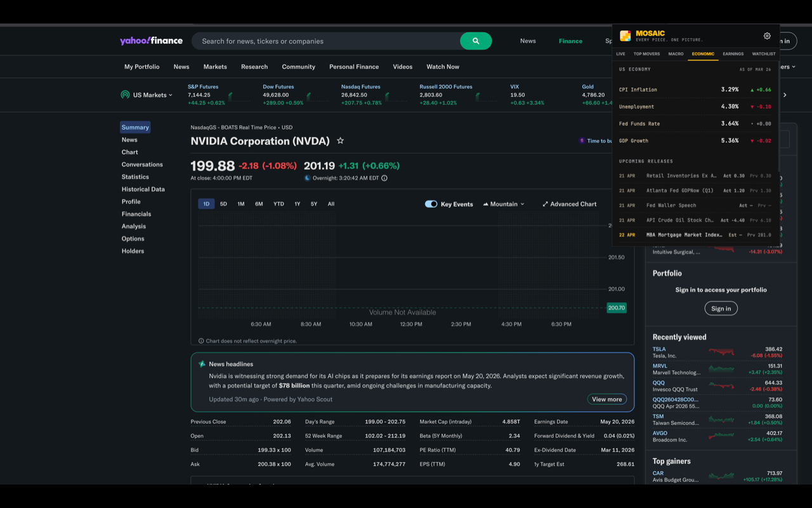Click the chart overnight price notice info icon
Viewport: 812px width, 508px height.
point(201,341)
